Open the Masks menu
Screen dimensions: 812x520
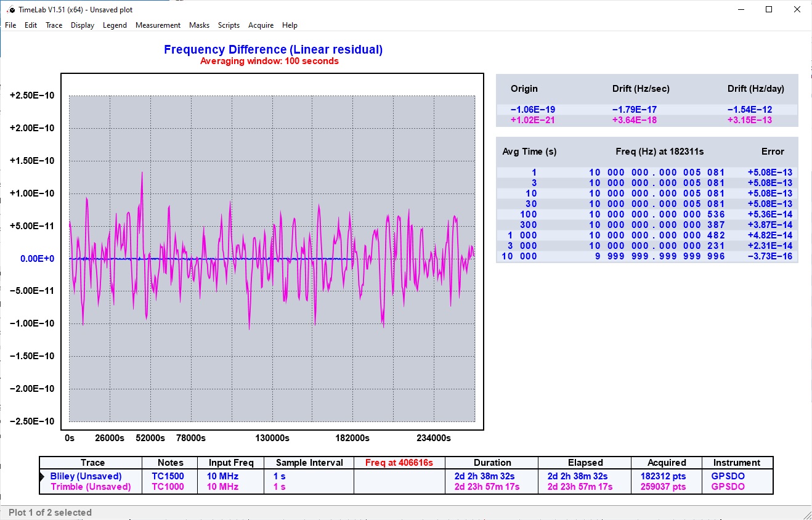(x=199, y=25)
